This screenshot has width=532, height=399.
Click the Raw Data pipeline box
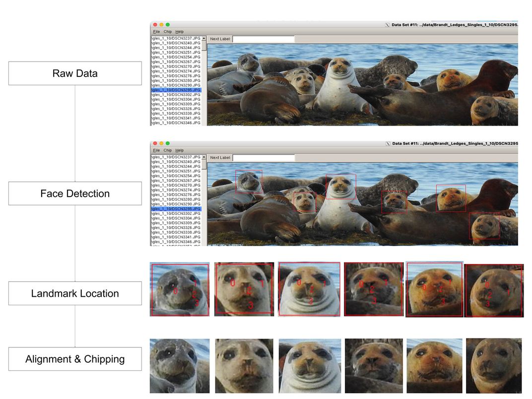[75, 73]
